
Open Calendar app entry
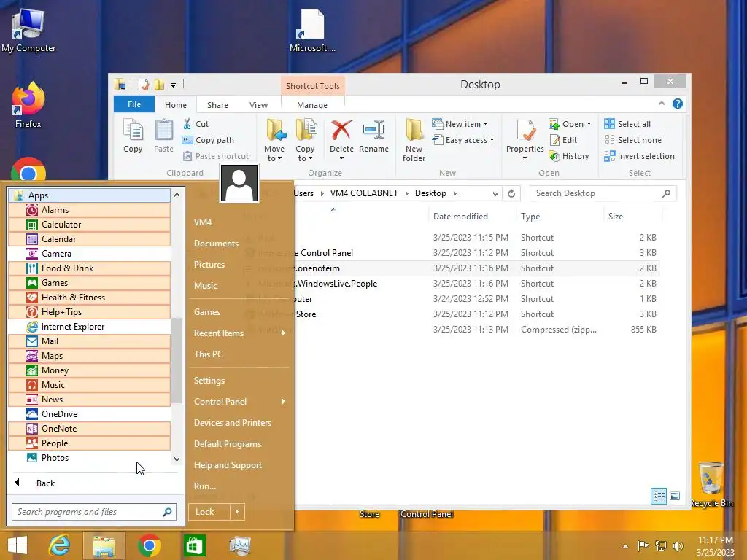(89, 239)
